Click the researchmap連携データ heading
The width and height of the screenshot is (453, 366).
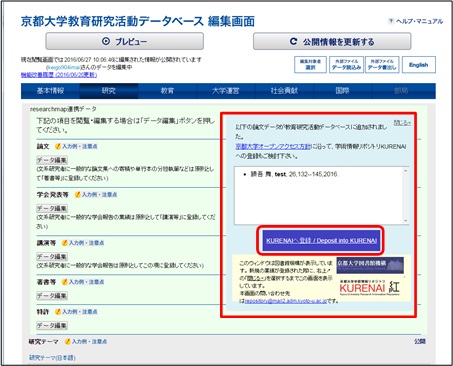(63, 109)
